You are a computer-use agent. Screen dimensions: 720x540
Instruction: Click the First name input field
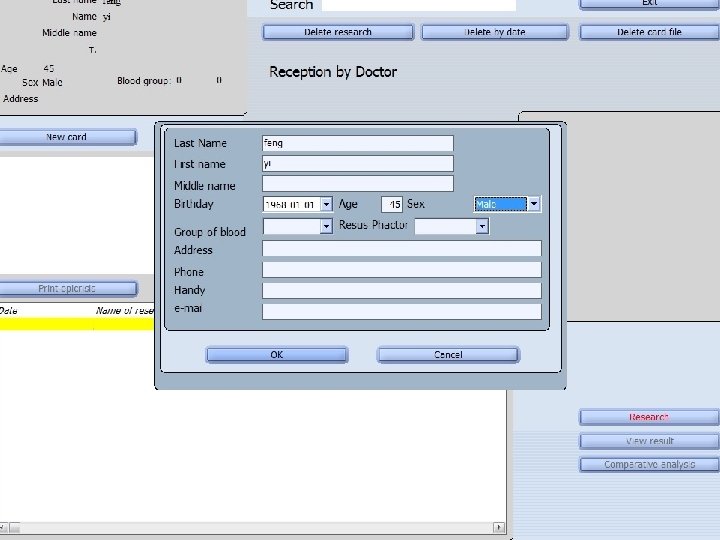pos(358,163)
